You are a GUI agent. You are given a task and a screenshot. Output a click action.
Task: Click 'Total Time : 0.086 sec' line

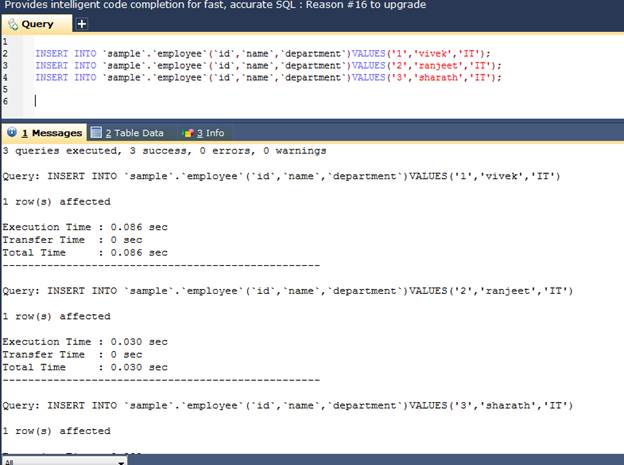pyautogui.click(x=85, y=253)
